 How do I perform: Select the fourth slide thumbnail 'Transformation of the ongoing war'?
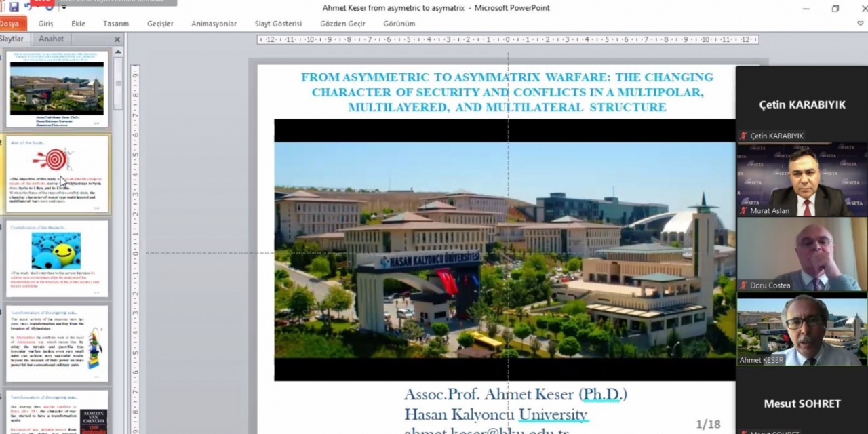point(57,344)
